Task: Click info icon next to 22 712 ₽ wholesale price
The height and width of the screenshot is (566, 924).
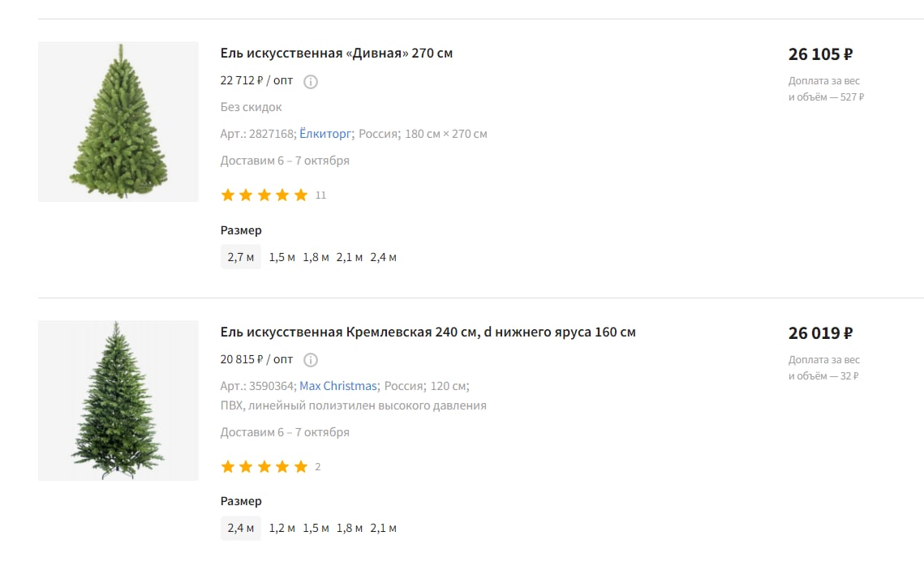Action: point(311,81)
